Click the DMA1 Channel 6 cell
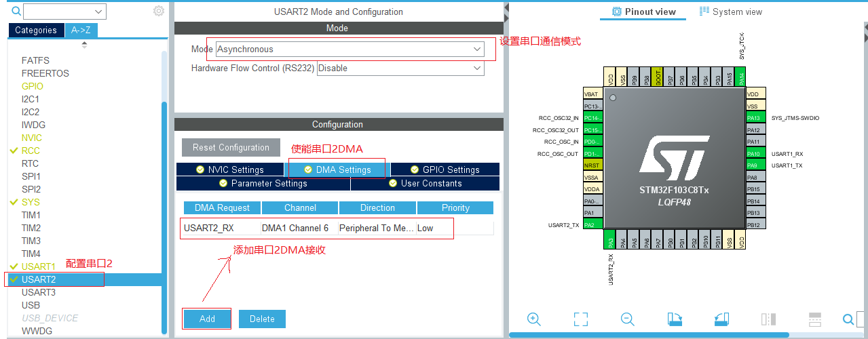The image size is (868, 339). click(x=299, y=228)
